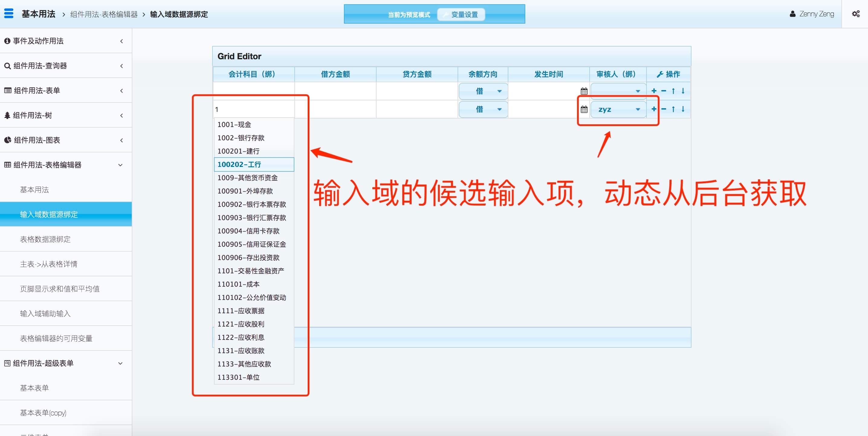Select 表格数据源绑定 in sidebar
The image size is (868, 436).
click(45, 239)
